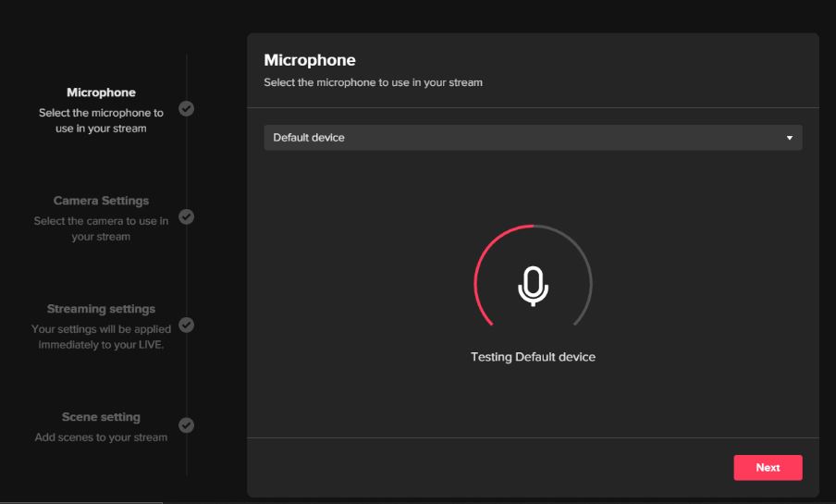Open the Default device microphone dropdown

[533, 138]
